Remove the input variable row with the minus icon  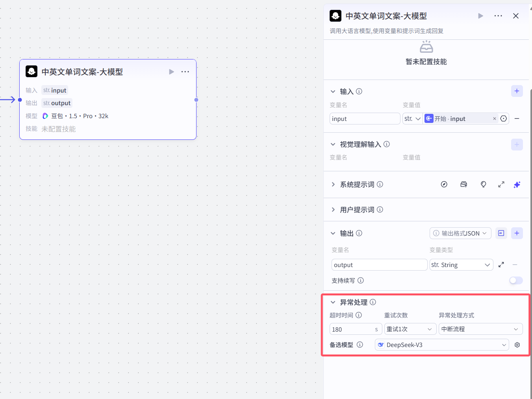point(517,119)
